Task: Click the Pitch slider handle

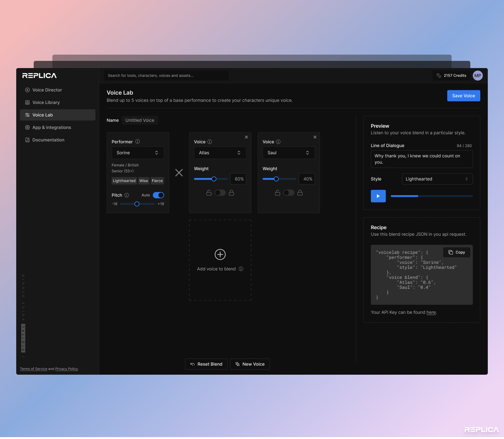Action: pos(137,204)
